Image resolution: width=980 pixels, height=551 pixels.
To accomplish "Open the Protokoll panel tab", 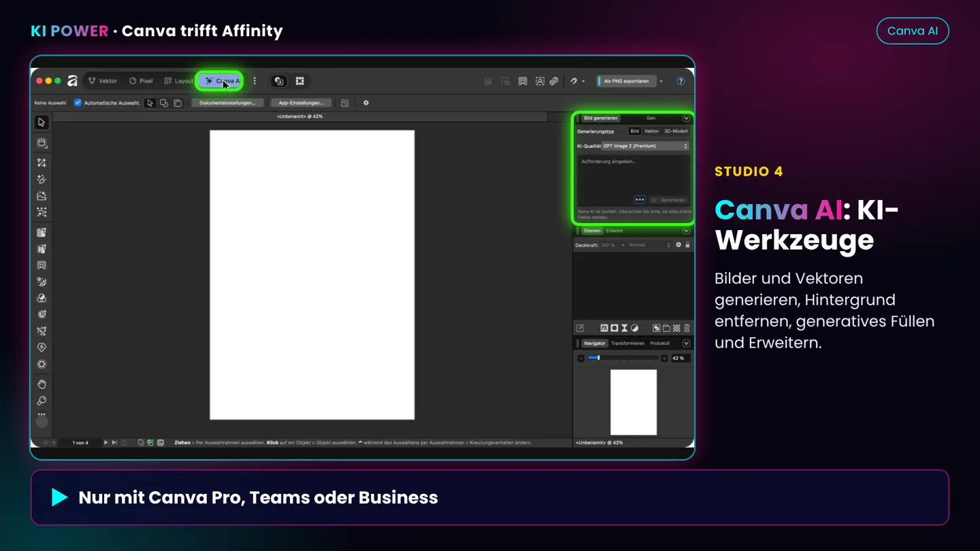I will pos(659,344).
